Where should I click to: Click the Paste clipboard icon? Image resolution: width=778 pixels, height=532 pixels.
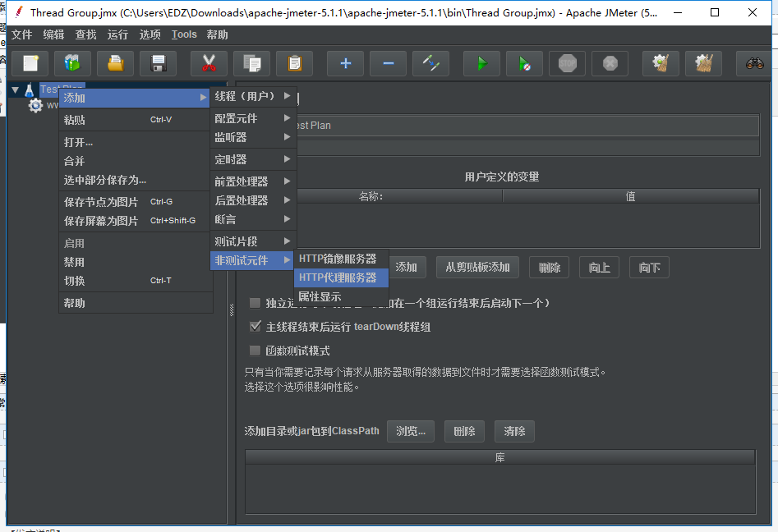[295, 63]
